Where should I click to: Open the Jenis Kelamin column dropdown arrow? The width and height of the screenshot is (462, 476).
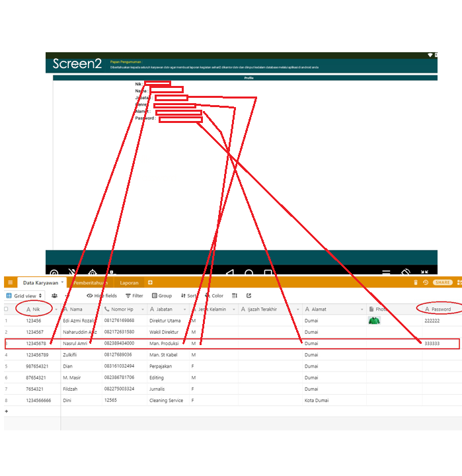coord(234,309)
